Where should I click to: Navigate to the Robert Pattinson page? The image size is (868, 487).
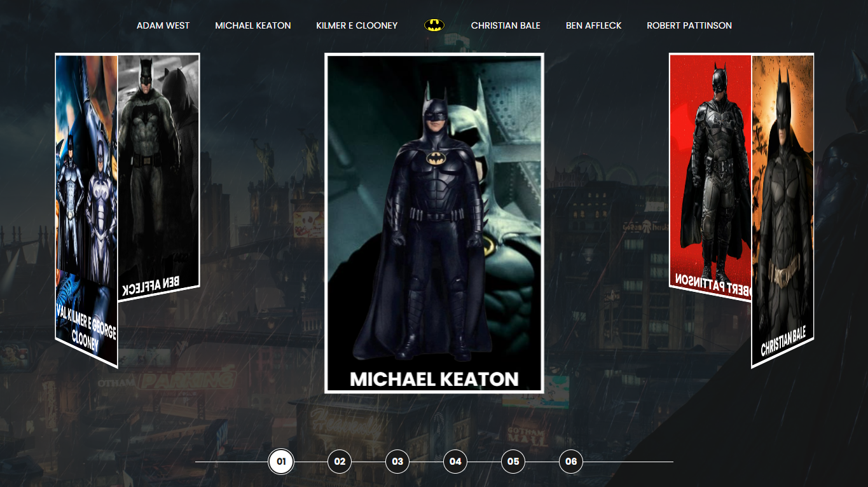point(689,25)
